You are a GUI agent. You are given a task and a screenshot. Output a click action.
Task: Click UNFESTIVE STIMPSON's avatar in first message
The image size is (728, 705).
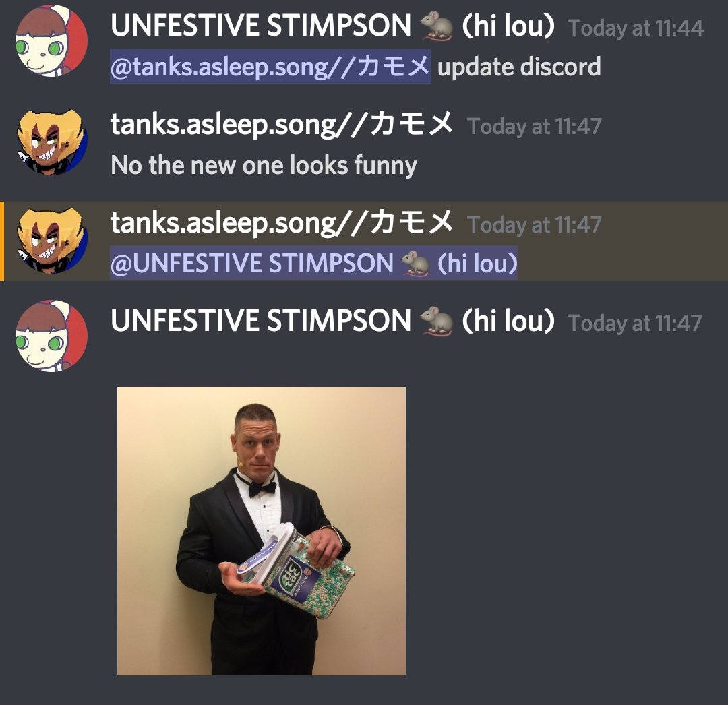coord(51,41)
